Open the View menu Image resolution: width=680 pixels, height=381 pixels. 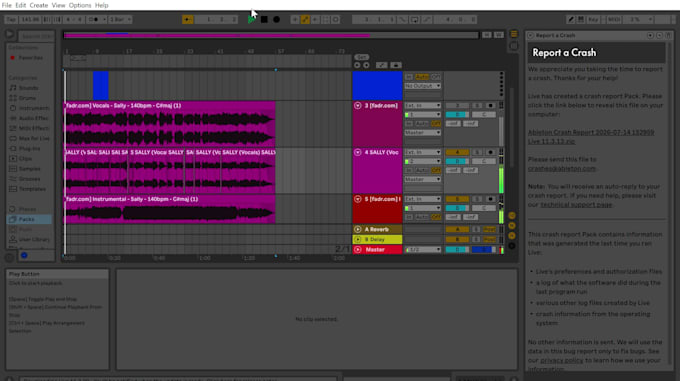[58, 5]
